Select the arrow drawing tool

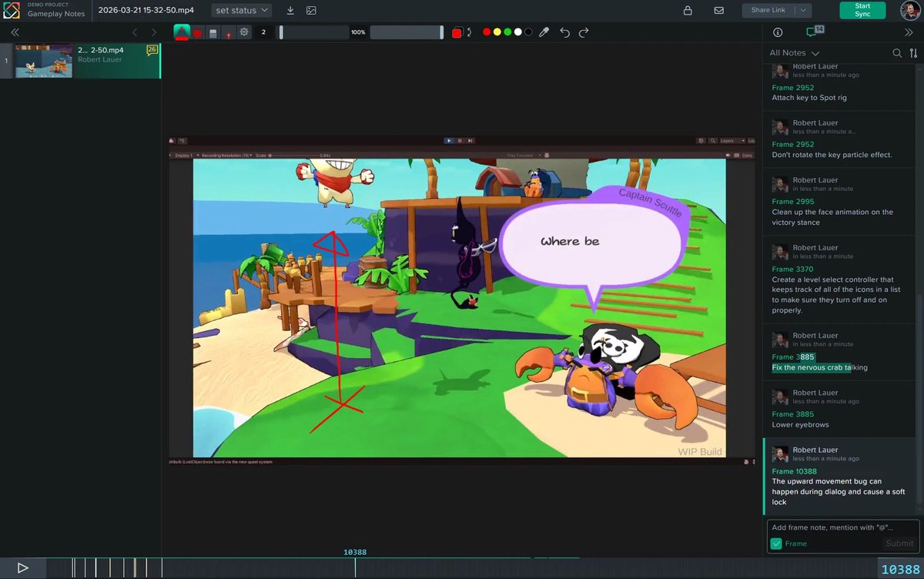182,32
